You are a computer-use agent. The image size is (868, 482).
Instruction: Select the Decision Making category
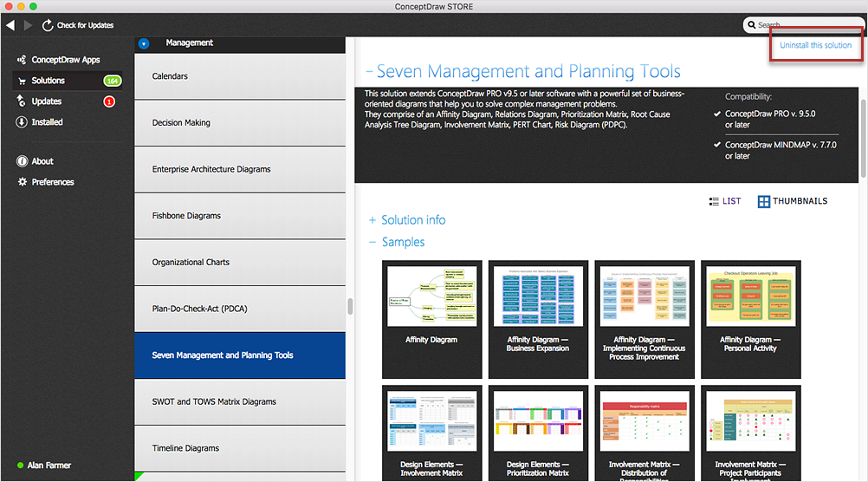point(240,123)
